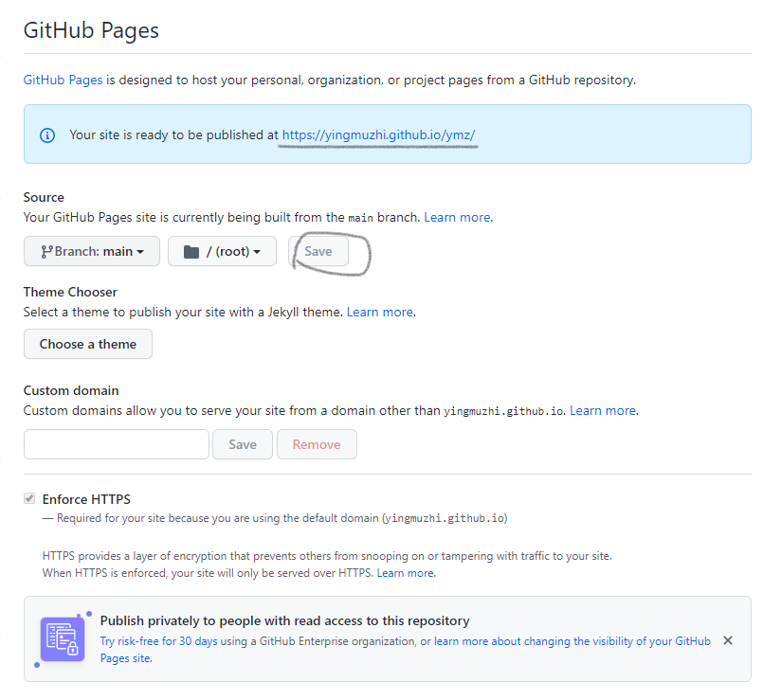Click the GitHub Pages heading text
The height and width of the screenshot is (700, 763).
91,30
